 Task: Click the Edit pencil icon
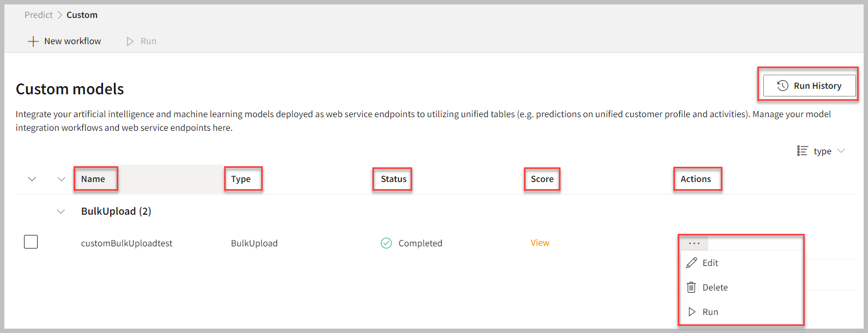point(691,263)
